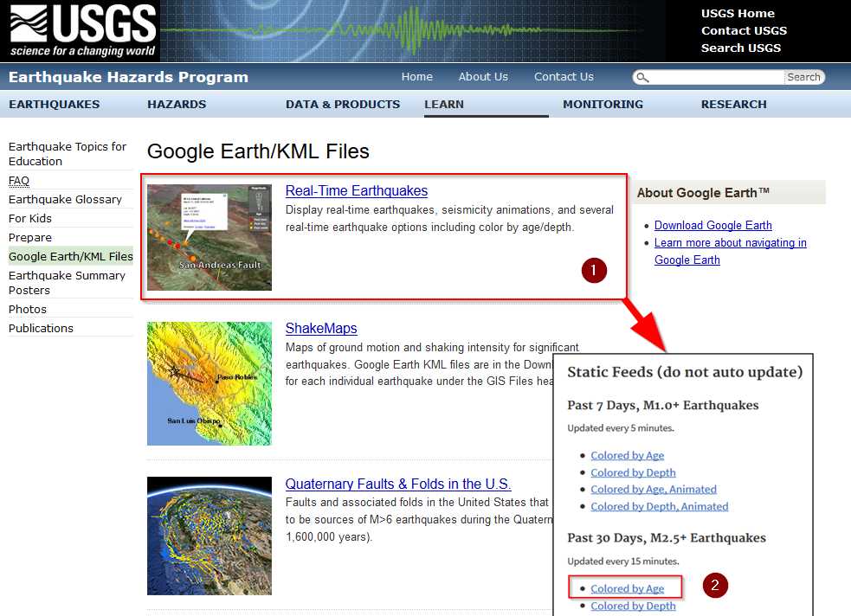This screenshot has height=616, width=851.
Task: Open the Home menu item
Action: (x=417, y=76)
